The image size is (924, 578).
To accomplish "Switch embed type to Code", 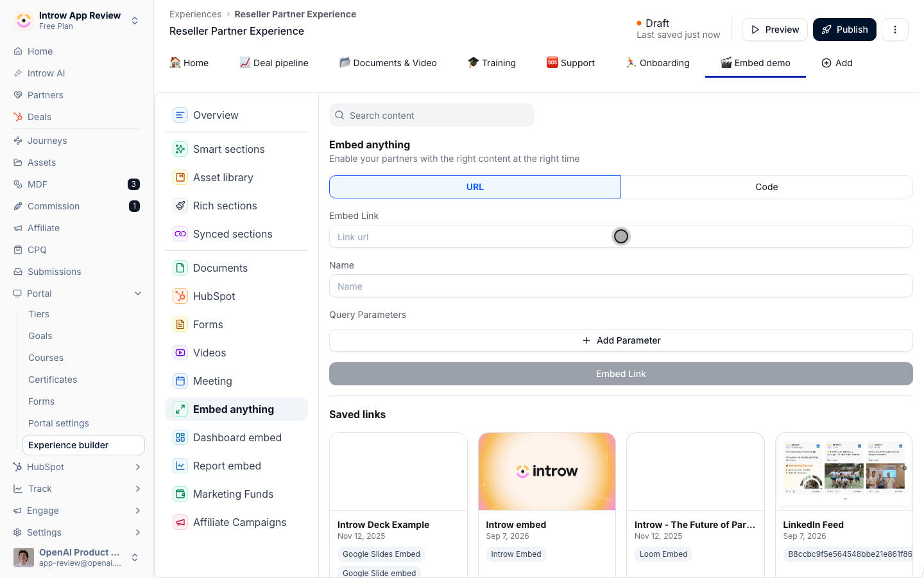I will pyautogui.click(x=767, y=187).
